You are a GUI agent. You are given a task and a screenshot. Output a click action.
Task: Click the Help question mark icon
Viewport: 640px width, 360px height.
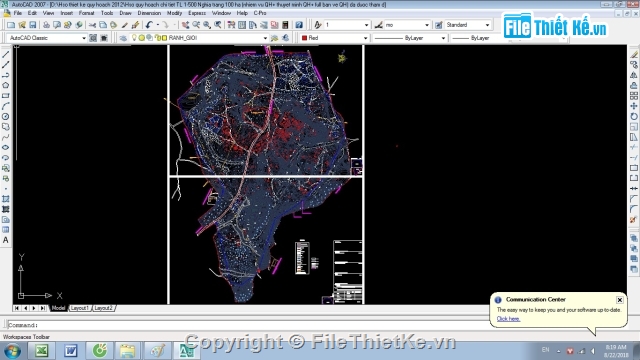click(x=299, y=25)
